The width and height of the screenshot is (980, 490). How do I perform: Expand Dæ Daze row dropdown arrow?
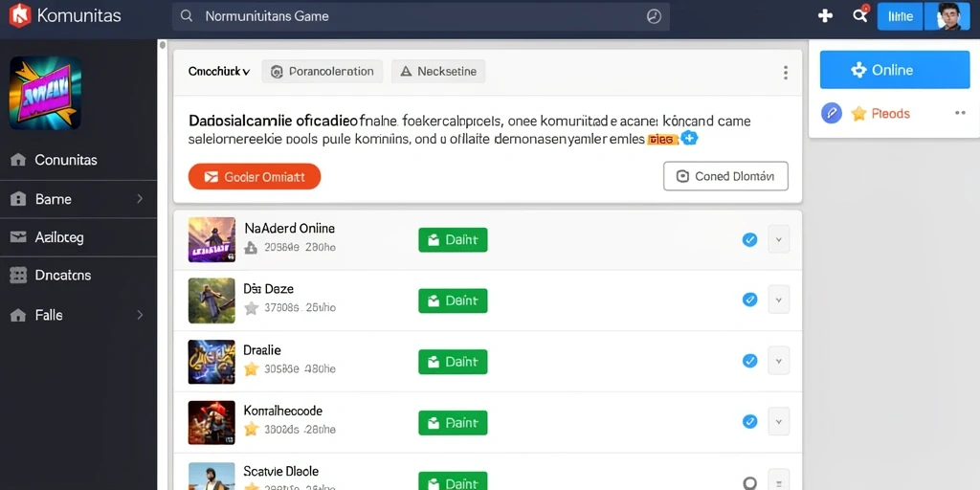(779, 300)
